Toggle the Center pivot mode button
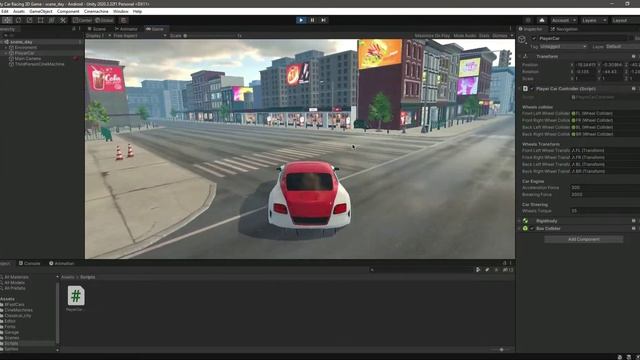Screen dimensions: 640x360 [x=82, y=20]
